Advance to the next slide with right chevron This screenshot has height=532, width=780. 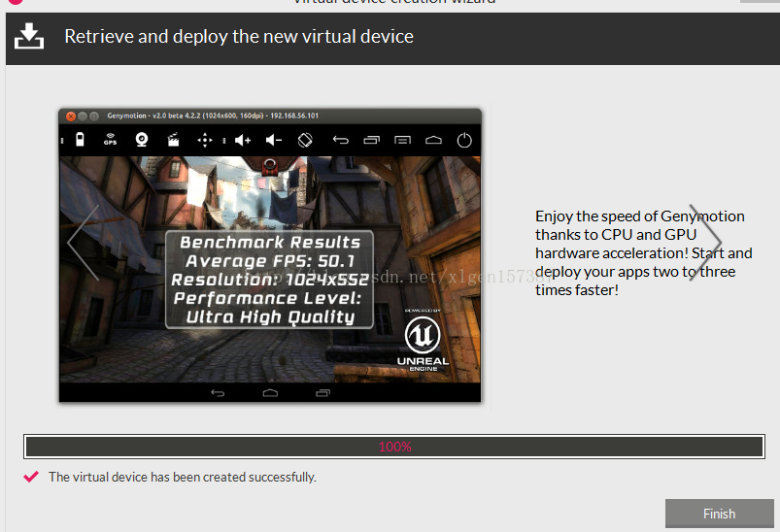pyautogui.click(x=706, y=243)
